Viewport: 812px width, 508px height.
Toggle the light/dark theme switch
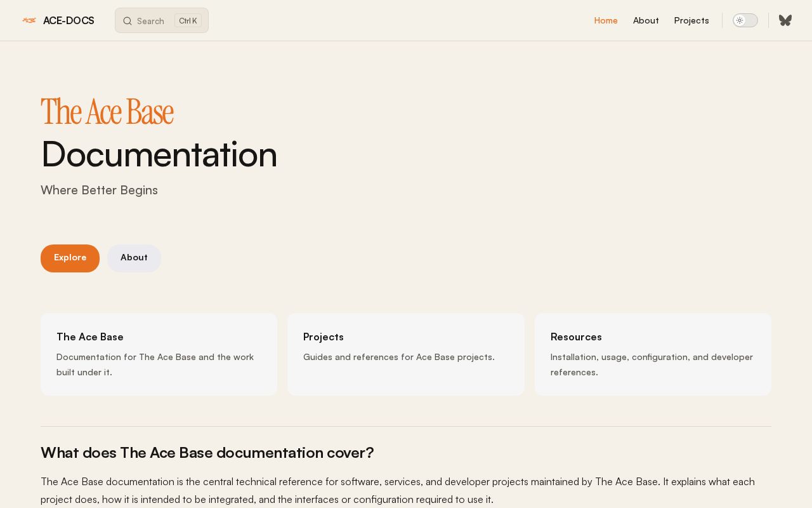tap(745, 20)
